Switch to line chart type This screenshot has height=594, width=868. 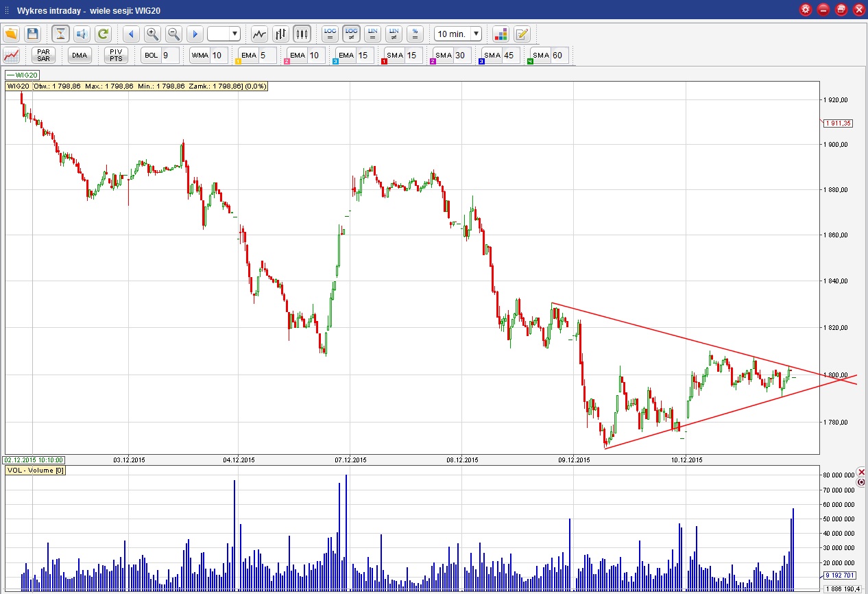(259, 34)
